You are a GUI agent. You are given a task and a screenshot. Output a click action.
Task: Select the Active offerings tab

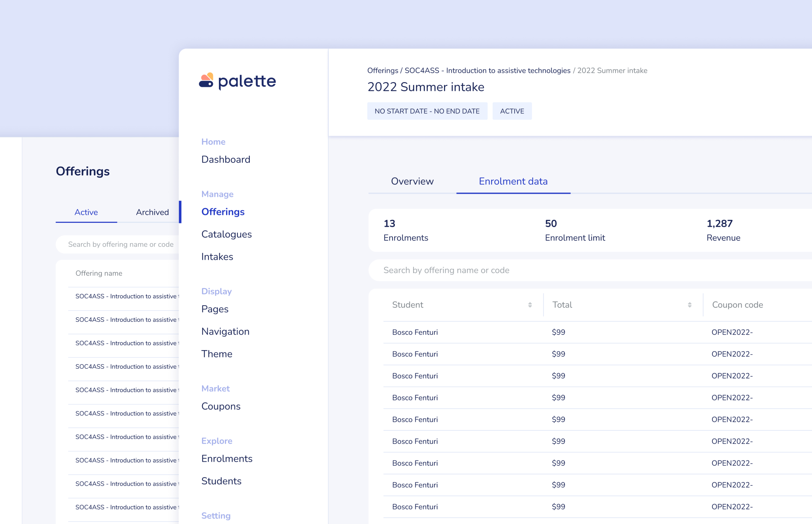pos(86,212)
